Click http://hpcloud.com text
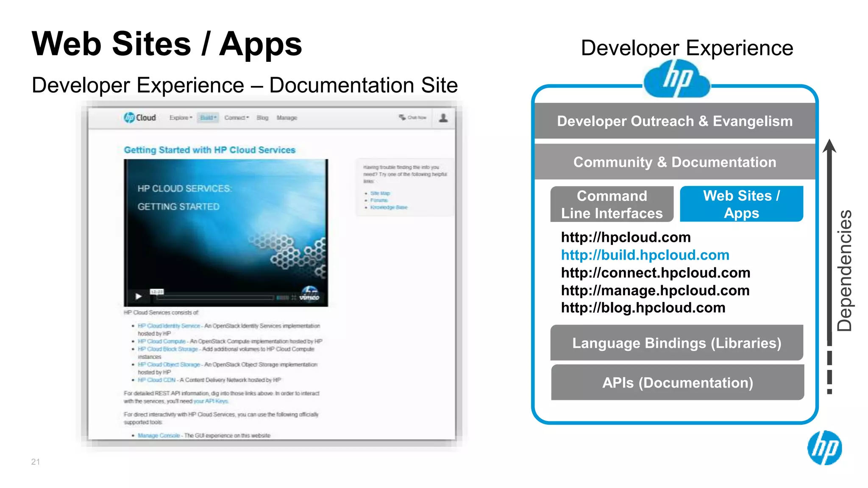The image size is (868, 488). coord(626,237)
